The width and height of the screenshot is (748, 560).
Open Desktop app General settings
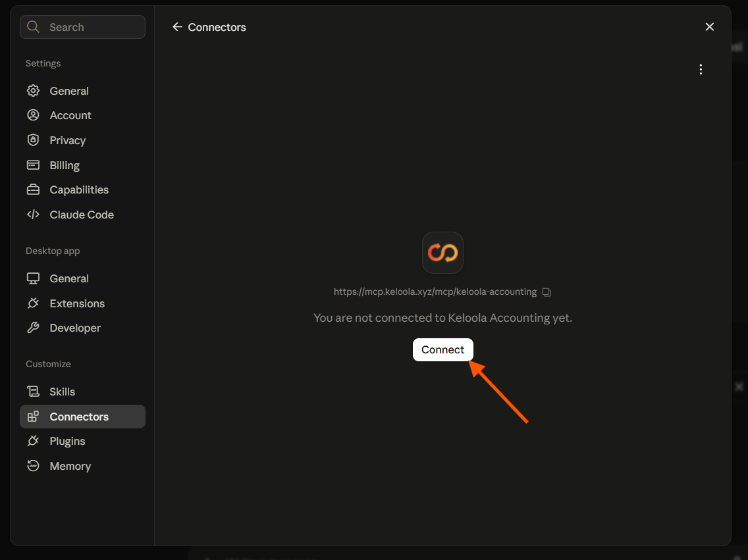click(82, 279)
